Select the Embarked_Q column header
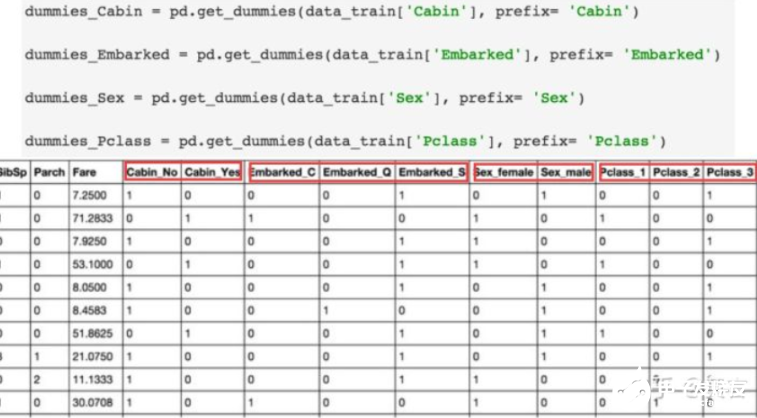The height and width of the screenshot is (418, 757). coord(356,172)
